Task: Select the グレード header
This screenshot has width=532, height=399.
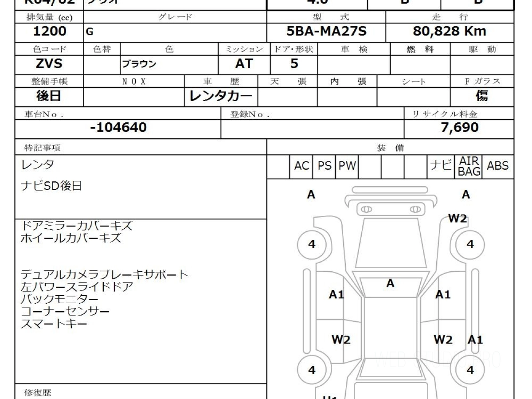Action: coord(175,17)
